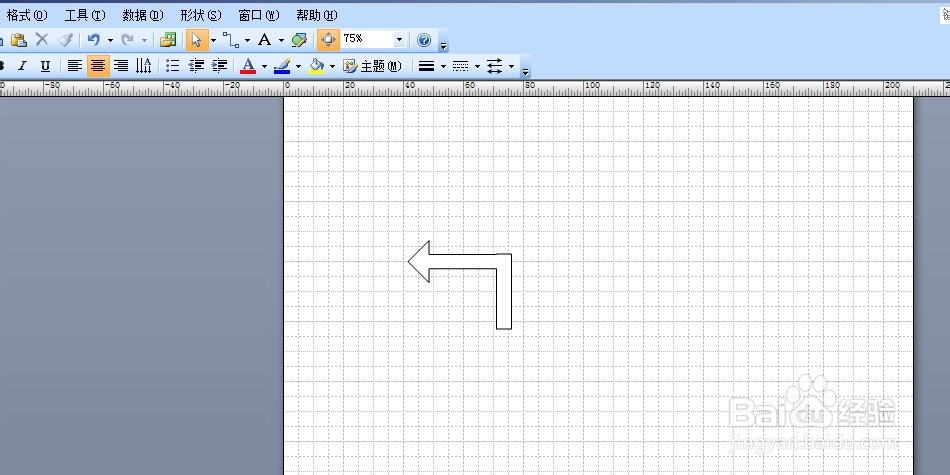Click the line weight icon
This screenshot has height=475, width=950.
tap(427, 66)
